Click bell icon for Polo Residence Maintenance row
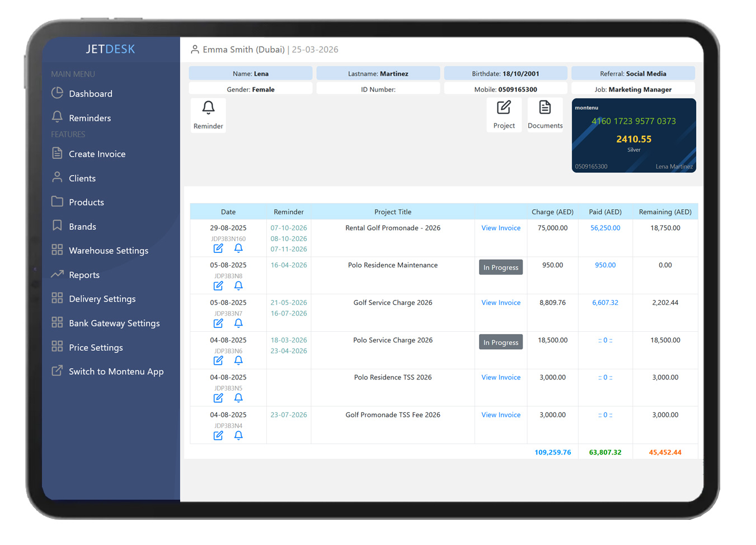This screenshot has height=545, width=756. [238, 285]
